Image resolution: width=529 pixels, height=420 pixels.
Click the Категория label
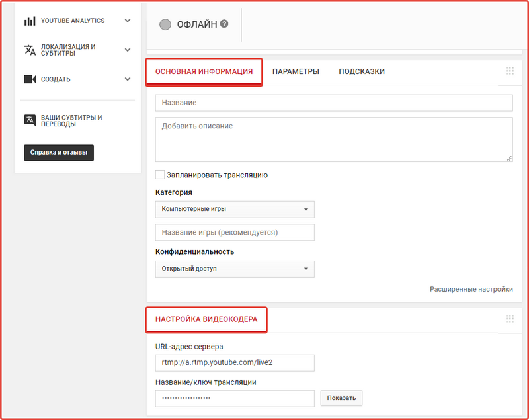pos(174,192)
